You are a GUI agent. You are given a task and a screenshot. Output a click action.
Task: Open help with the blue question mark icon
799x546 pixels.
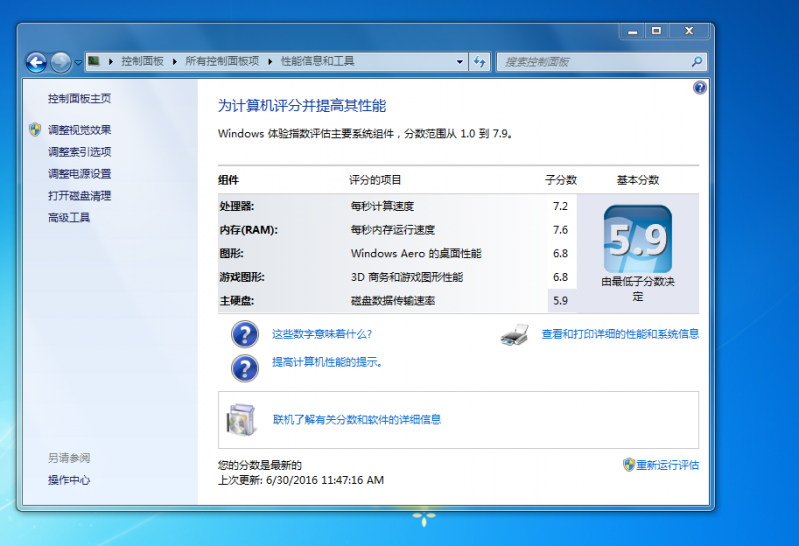700,88
